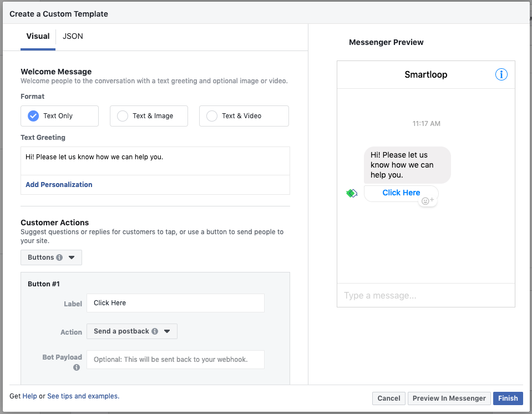The image size is (532, 414).
Task: Click the info icon beside Send a postback
Action: click(155, 331)
